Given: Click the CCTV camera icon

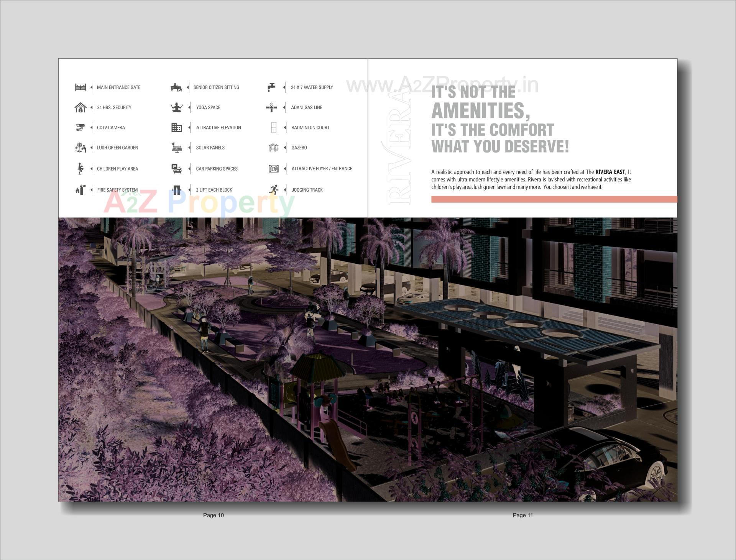Looking at the screenshot, I should pos(80,127).
